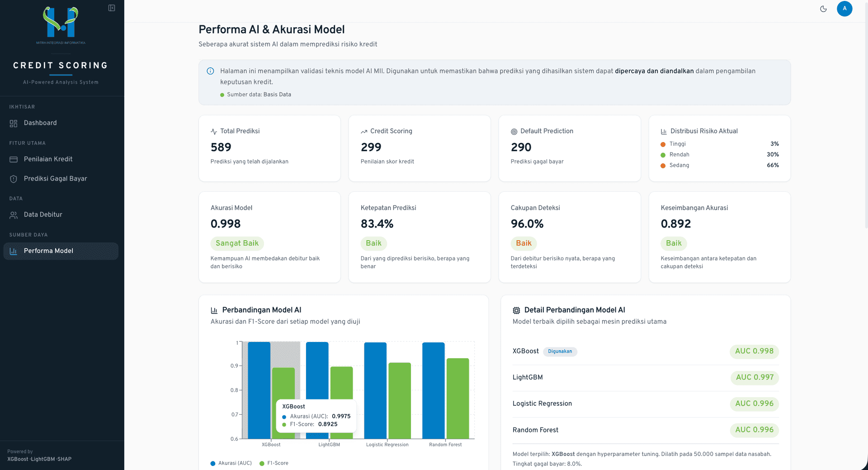Toggle dark mode with the moon icon
Image resolution: width=868 pixels, height=470 pixels.
[823, 9]
